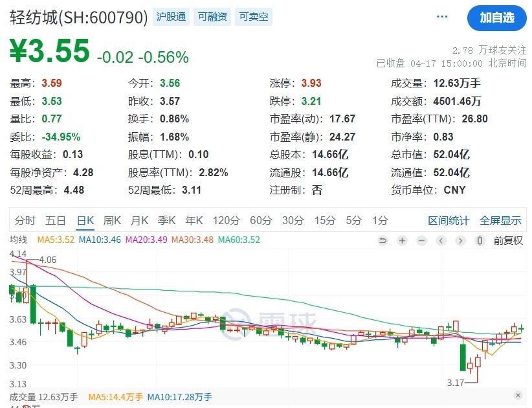
Task: Click the 总市值 value 52.04亿
Action: [451, 155]
